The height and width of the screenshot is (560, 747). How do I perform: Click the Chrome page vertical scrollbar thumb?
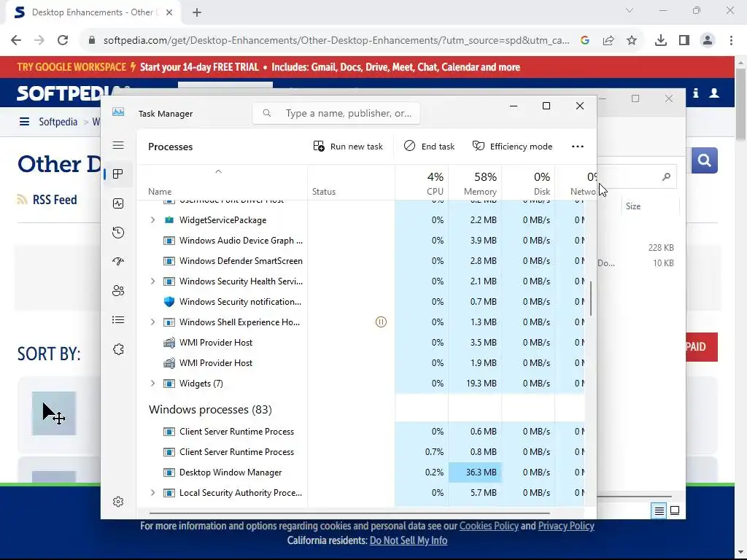click(x=740, y=105)
